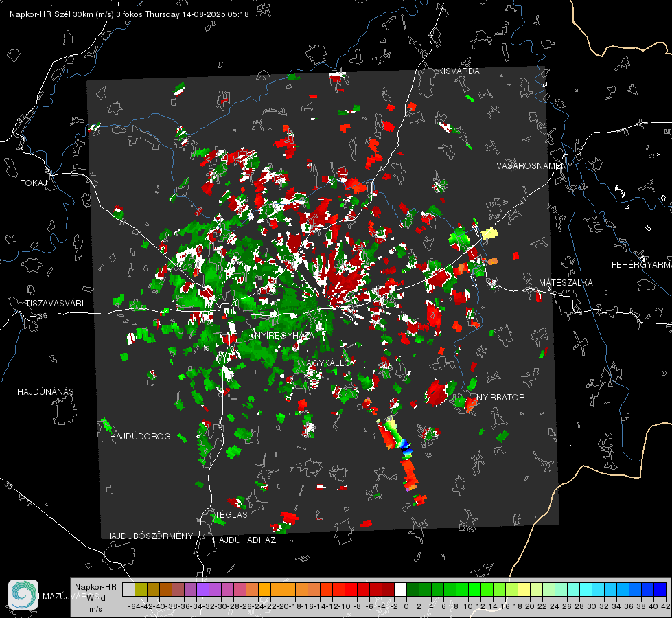Click the radar title text with timestamp
The height and width of the screenshot is (618, 672).
pyautogui.click(x=129, y=14)
